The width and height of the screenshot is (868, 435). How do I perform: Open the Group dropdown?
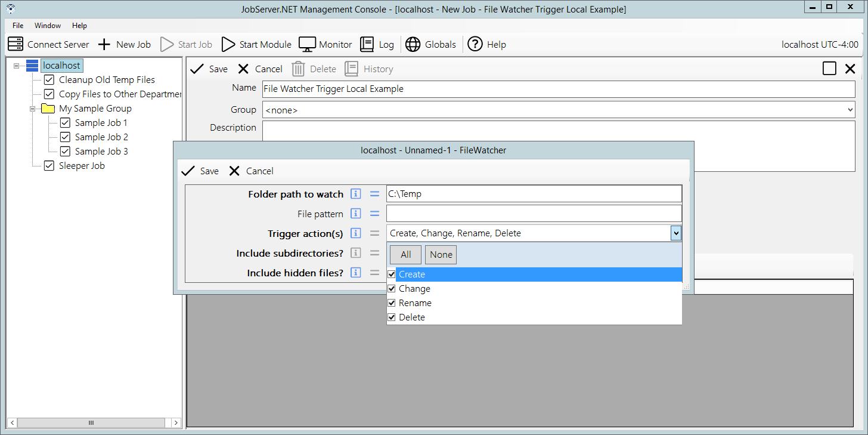pos(850,110)
